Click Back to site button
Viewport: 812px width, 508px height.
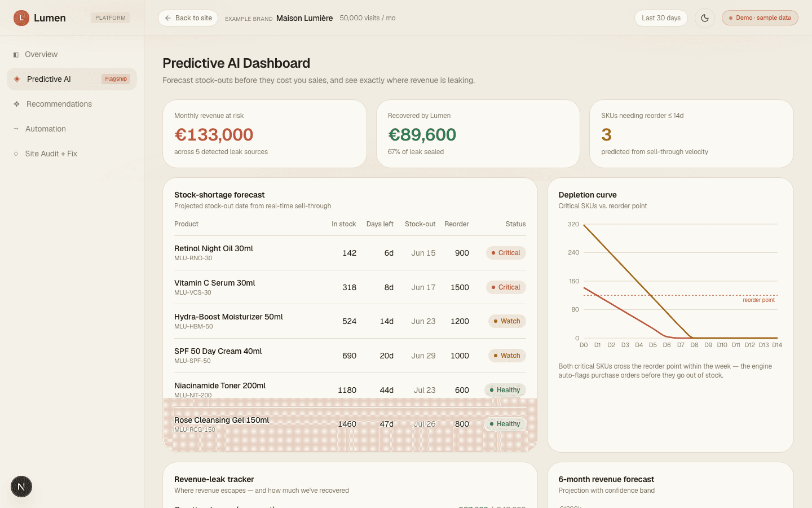click(x=188, y=18)
